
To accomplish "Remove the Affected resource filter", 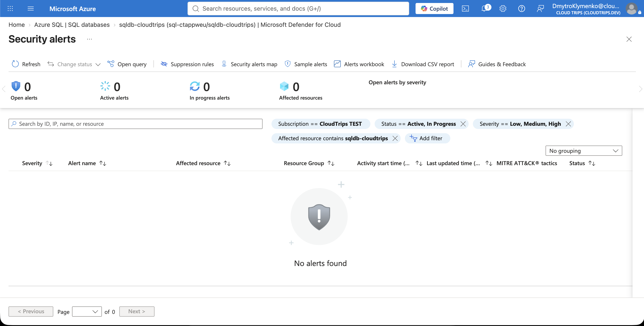I will coord(395,138).
